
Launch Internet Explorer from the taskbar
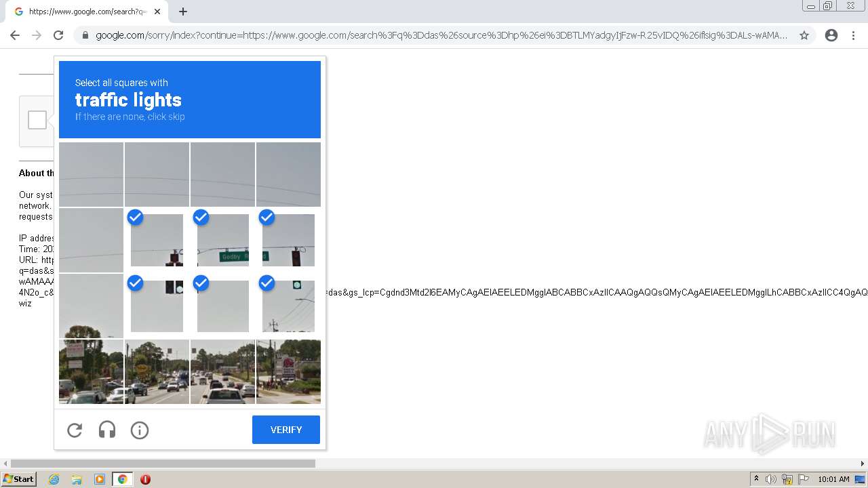(x=54, y=479)
